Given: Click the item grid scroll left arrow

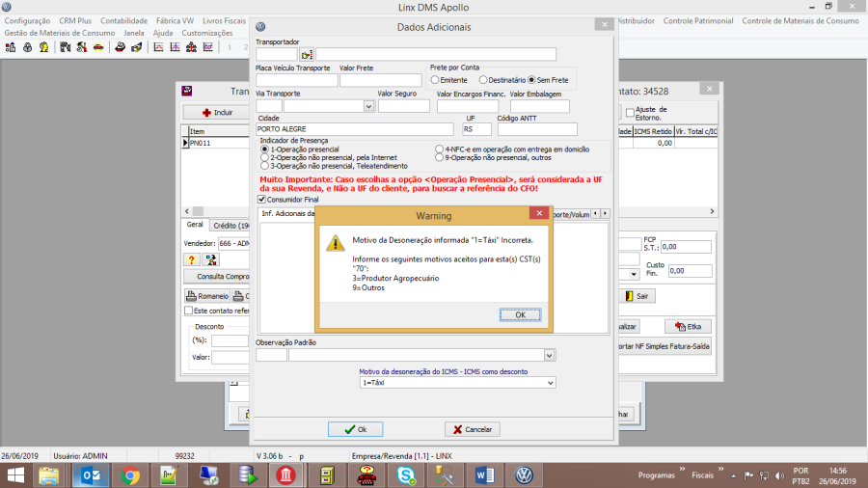Looking at the screenshot, I should coord(187,211).
